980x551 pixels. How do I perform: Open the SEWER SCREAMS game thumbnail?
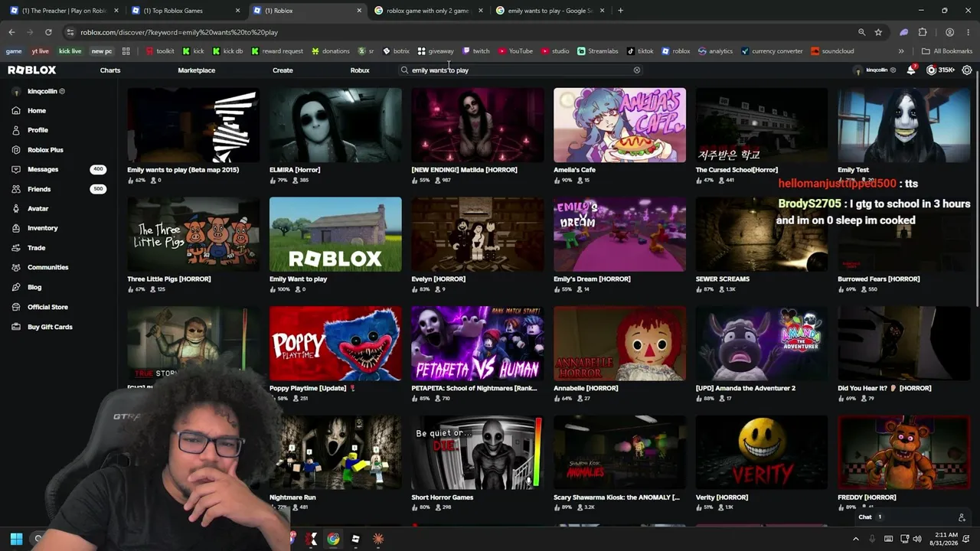762,234
